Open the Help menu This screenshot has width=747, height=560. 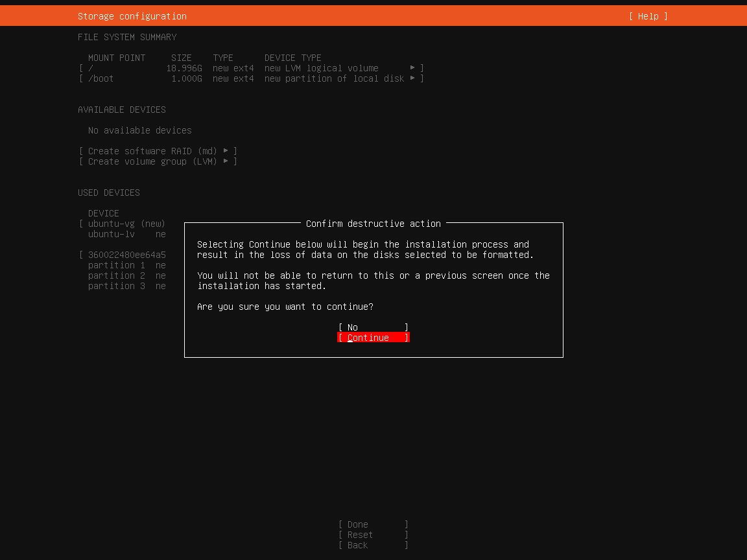pyautogui.click(x=647, y=16)
